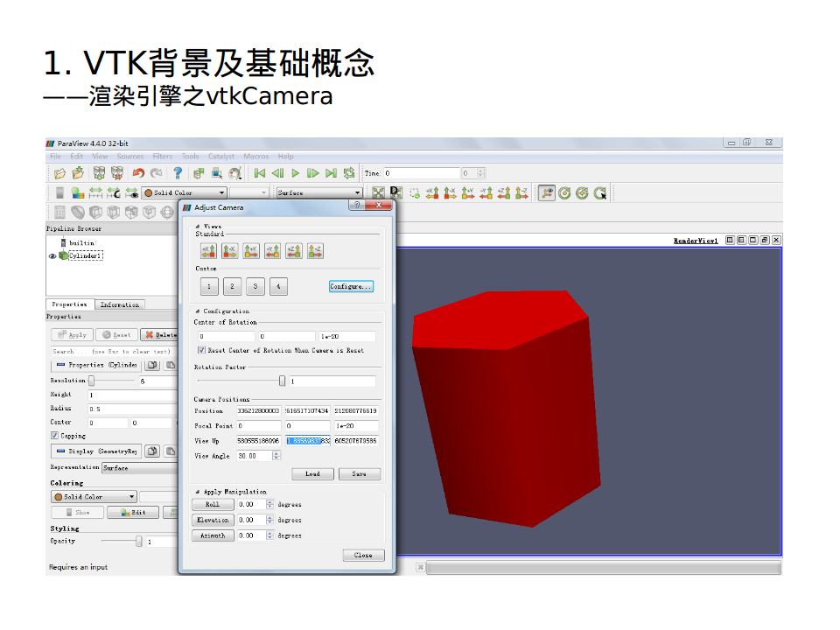840x630 pixels.
Task: Open the Catalyst menu
Action: (221, 157)
